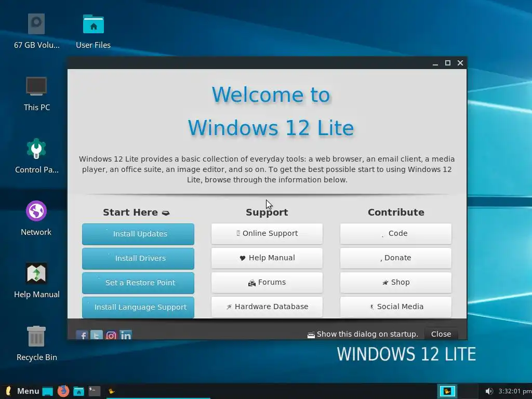Screen dimensions: 532x399
Task: Open the Instagram social icon
Action: click(111, 335)
